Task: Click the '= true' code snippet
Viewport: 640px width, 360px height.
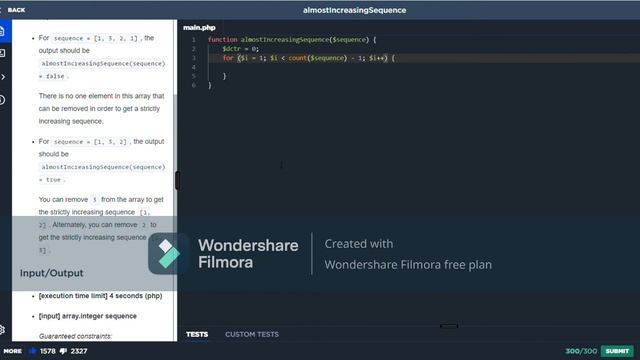Action: pos(52,180)
